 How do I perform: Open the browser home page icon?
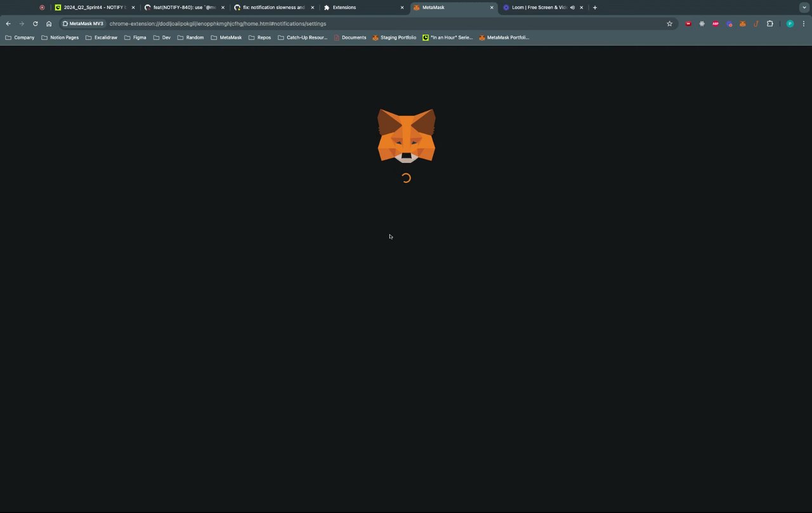click(x=49, y=23)
